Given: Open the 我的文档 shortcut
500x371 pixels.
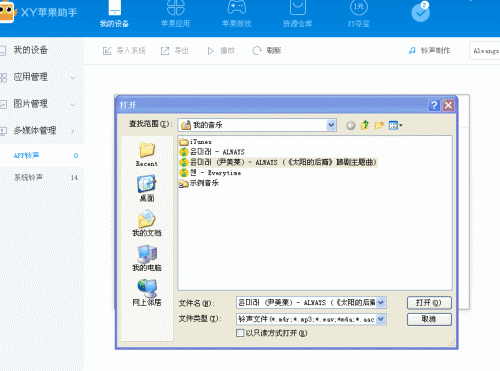Looking at the screenshot, I should pyautogui.click(x=147, y=223).
